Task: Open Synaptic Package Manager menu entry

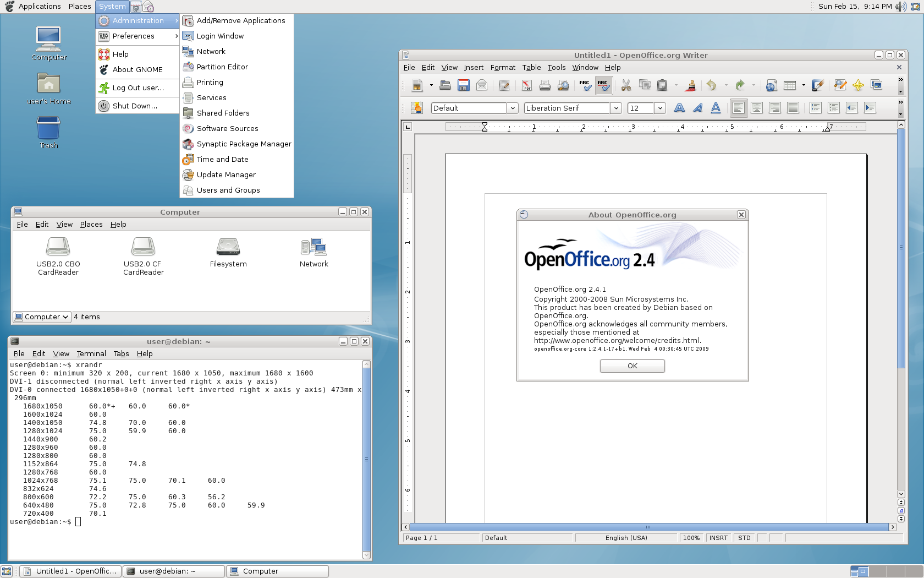Action: click(237, 144)
